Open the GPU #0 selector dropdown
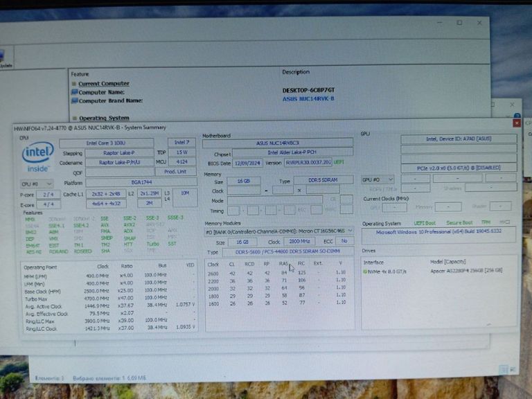The width and height of the screenshot is (532, 399). (x=378, y=179)
